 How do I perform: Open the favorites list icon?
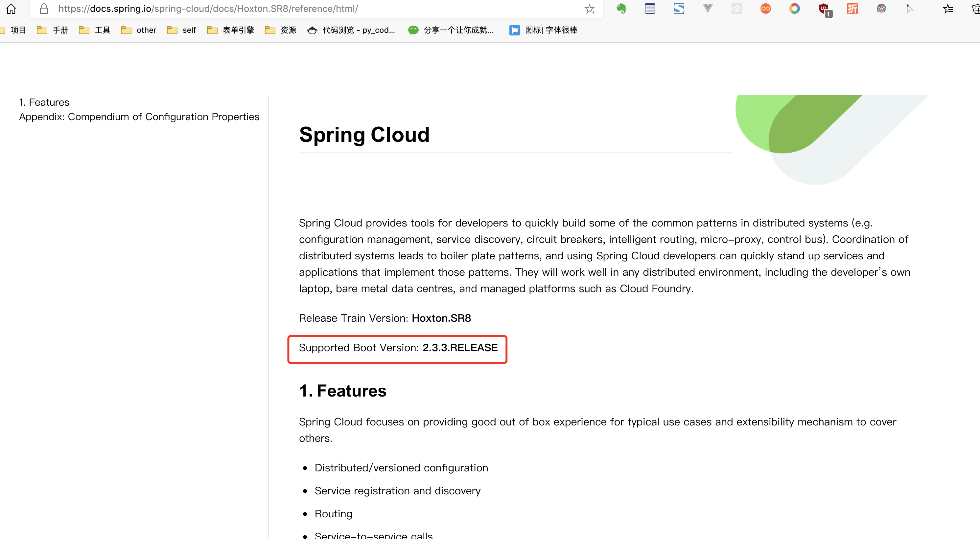point(948,9)
